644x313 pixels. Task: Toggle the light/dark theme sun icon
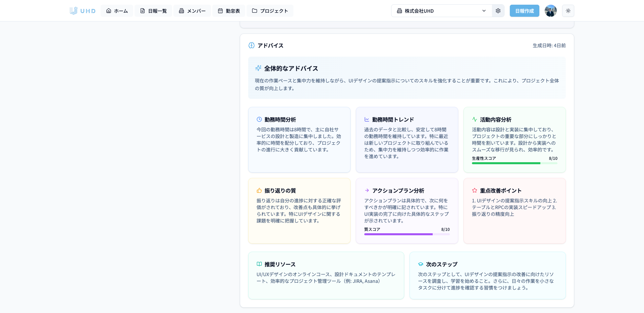click(568, 11)
